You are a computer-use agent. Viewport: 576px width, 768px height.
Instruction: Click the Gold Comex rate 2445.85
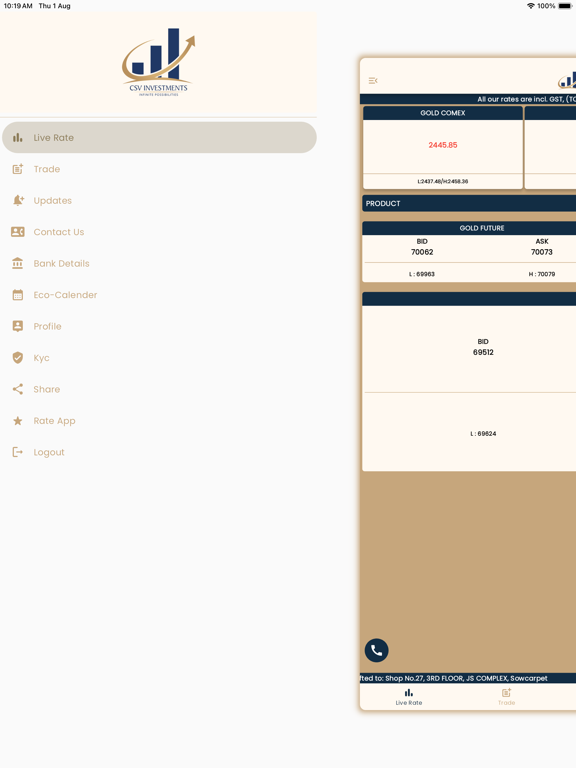click(443, 145)
